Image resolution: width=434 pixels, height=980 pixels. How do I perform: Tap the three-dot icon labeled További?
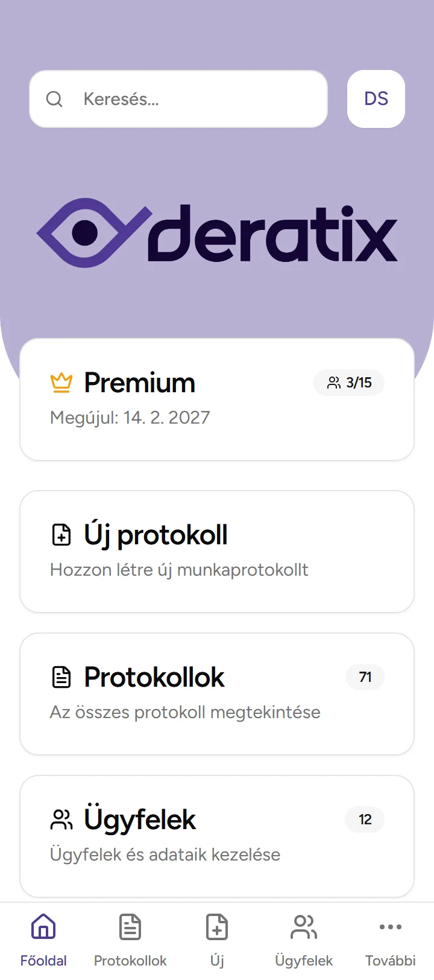[x=390, y=926]
